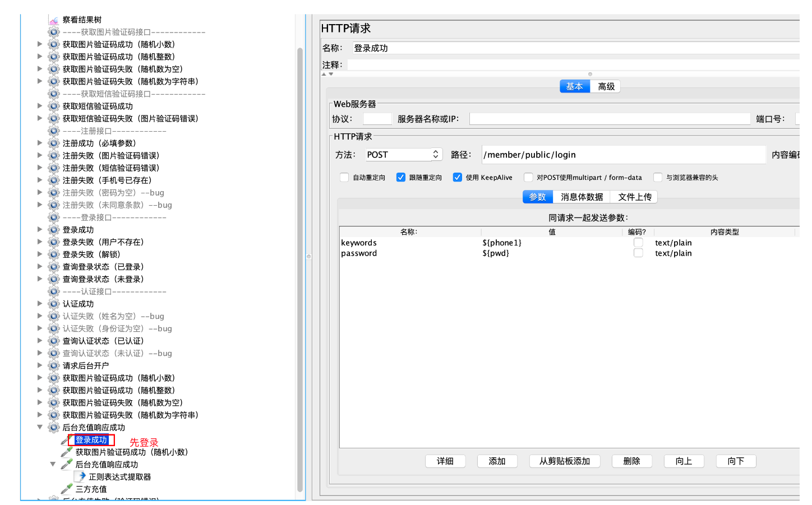
Task: Uncheck the 跟随重定向 checkbox
Action: [401, 177]
